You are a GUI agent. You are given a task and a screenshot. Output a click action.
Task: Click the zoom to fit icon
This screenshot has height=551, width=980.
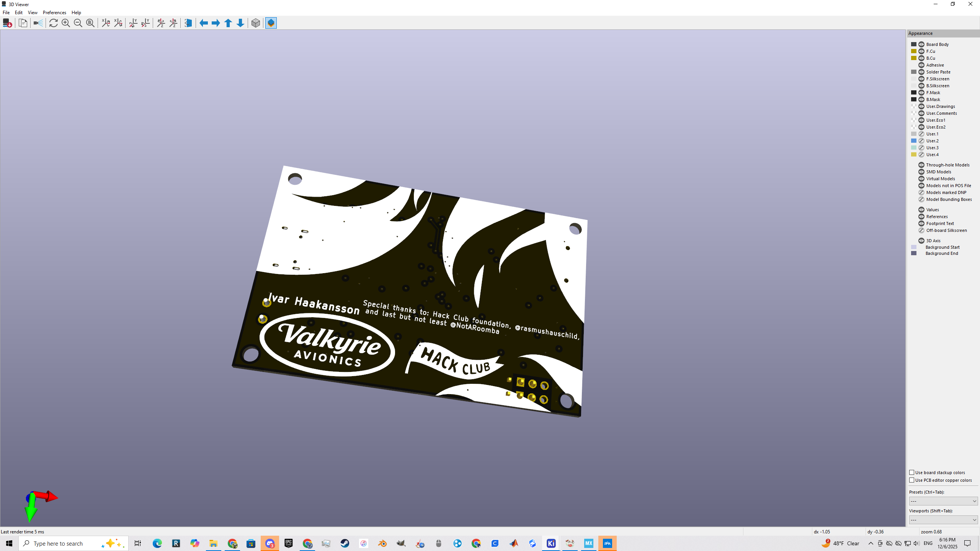(90, 23)
